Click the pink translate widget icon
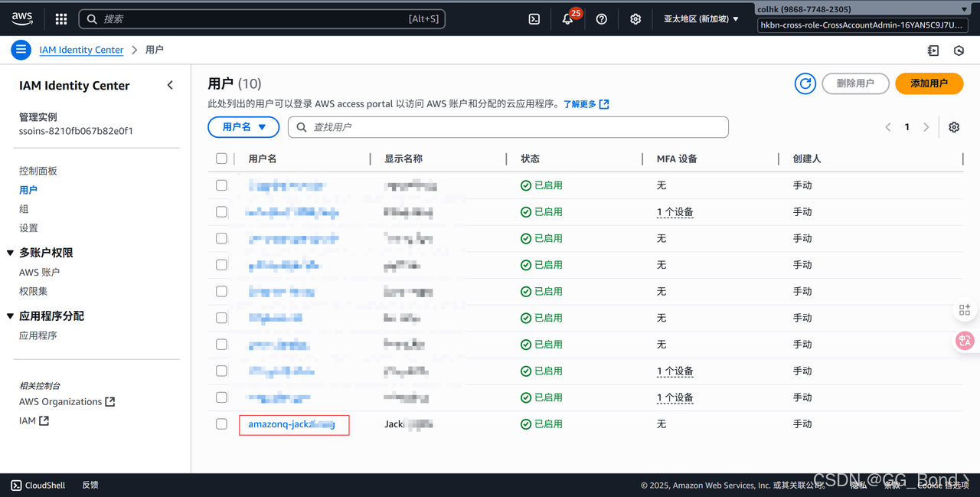This screenshot has width=980, height=497. (x=965, y=342)
